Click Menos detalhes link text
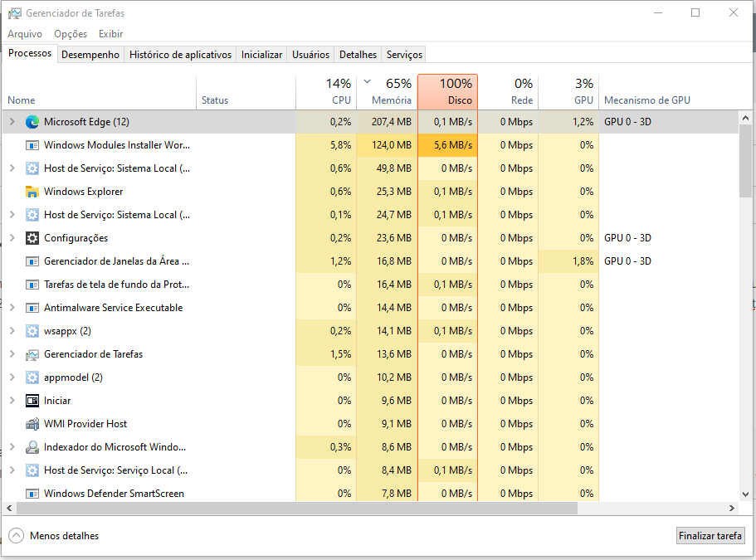 point(64,536)
